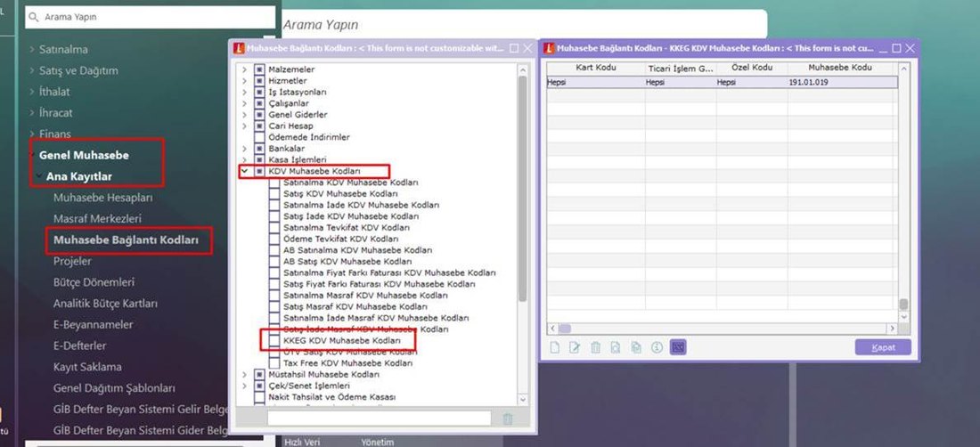The height and width of the screenshot is (447, 980).
Task: Expand the Bankalar tree node
Action: click(244, 149)
